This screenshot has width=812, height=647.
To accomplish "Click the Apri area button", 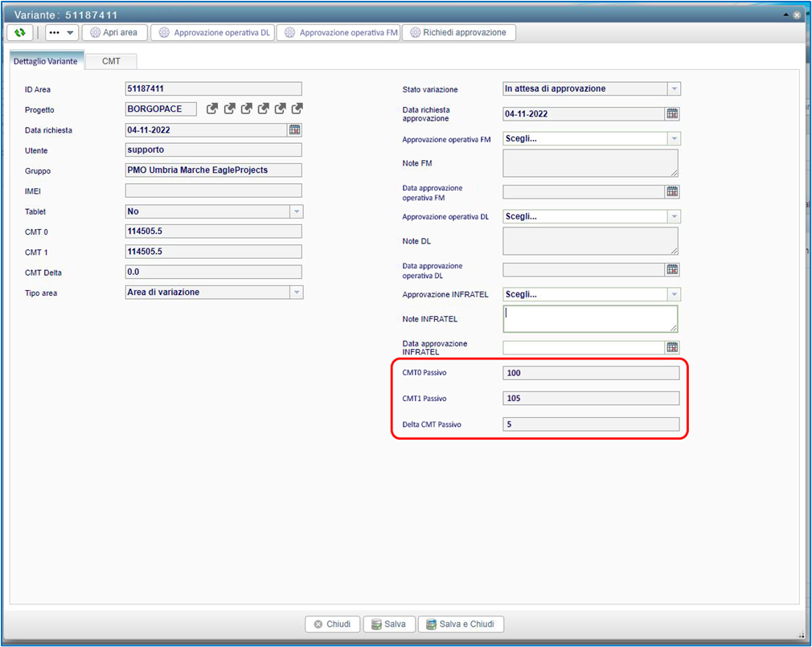I will click(113, 33).
